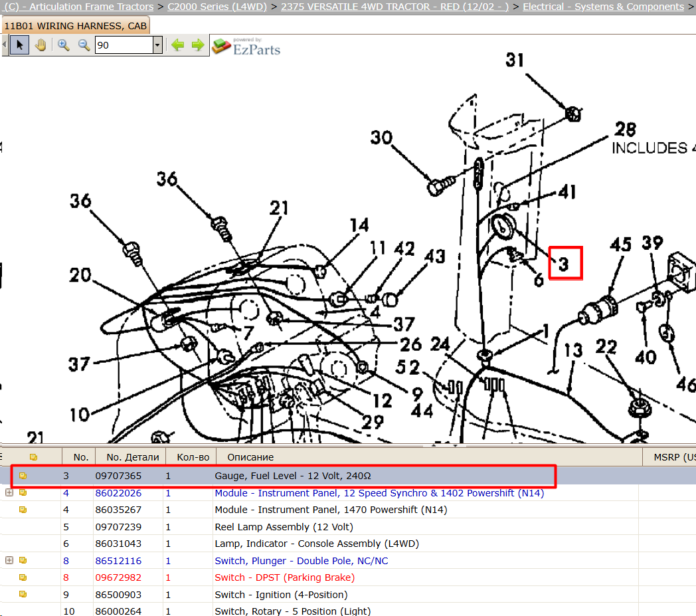Click callout number 52 in diagram
This screenshot has height=616, width=696.
pos(408,367)
